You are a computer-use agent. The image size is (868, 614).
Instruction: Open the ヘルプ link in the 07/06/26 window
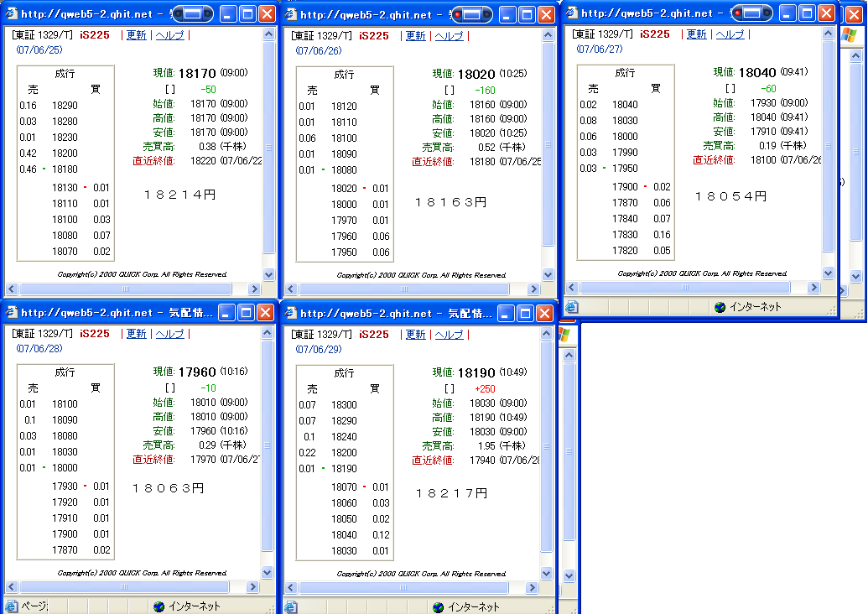click(449, 36)
